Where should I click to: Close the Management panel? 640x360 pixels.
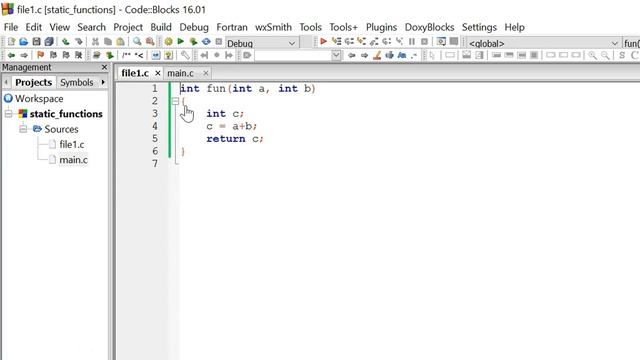point(104,67)
